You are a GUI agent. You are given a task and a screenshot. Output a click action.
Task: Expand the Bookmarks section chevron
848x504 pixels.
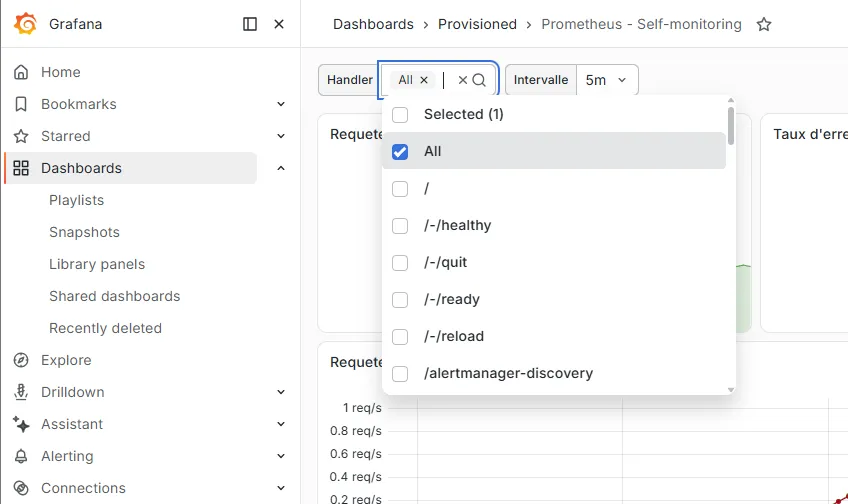(281, 104)
